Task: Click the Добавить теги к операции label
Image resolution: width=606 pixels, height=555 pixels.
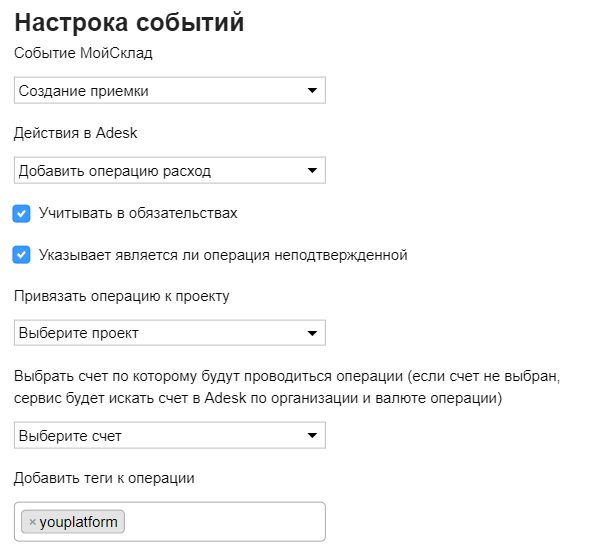Action: pos(104,478)
